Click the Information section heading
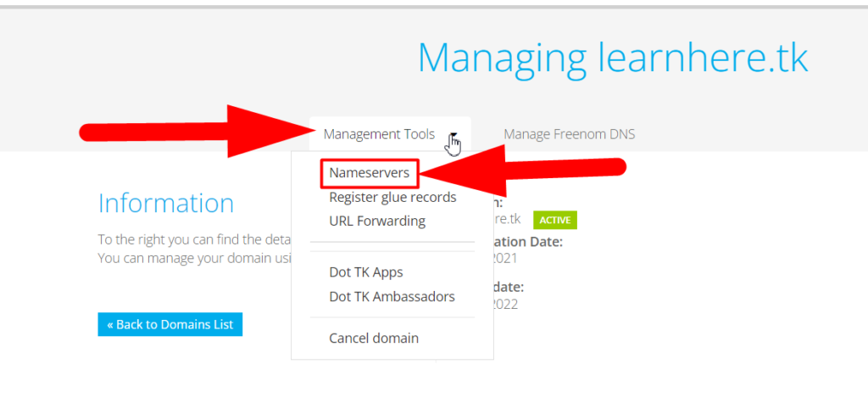The height and width of the screenshot is (409, 868). 166,204
